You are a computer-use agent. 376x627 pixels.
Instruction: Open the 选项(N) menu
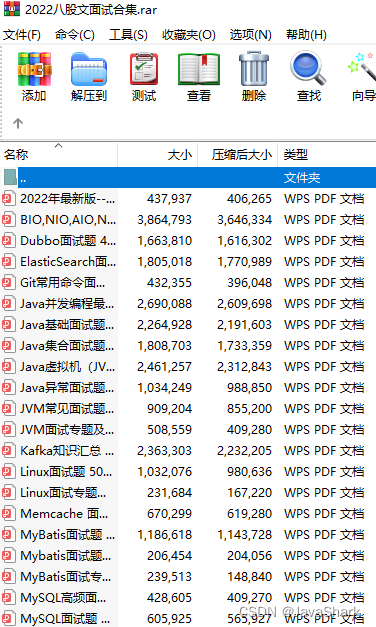[251, 35]
